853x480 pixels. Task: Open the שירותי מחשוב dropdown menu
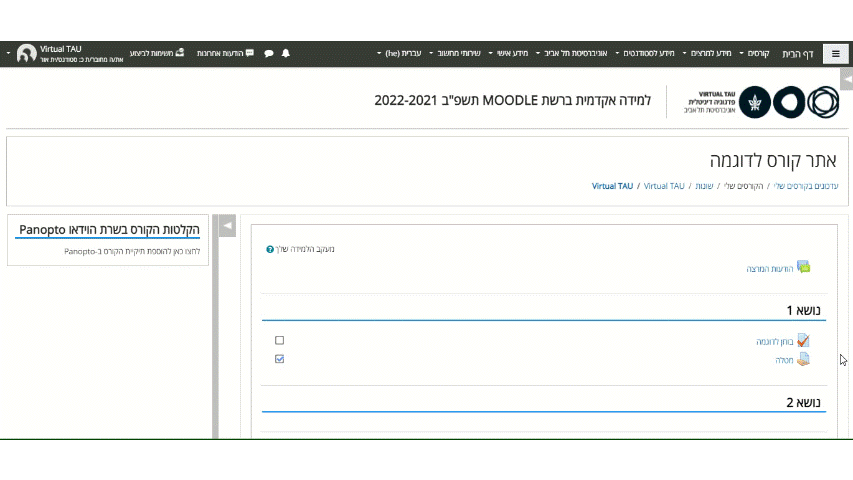point(455,53)
